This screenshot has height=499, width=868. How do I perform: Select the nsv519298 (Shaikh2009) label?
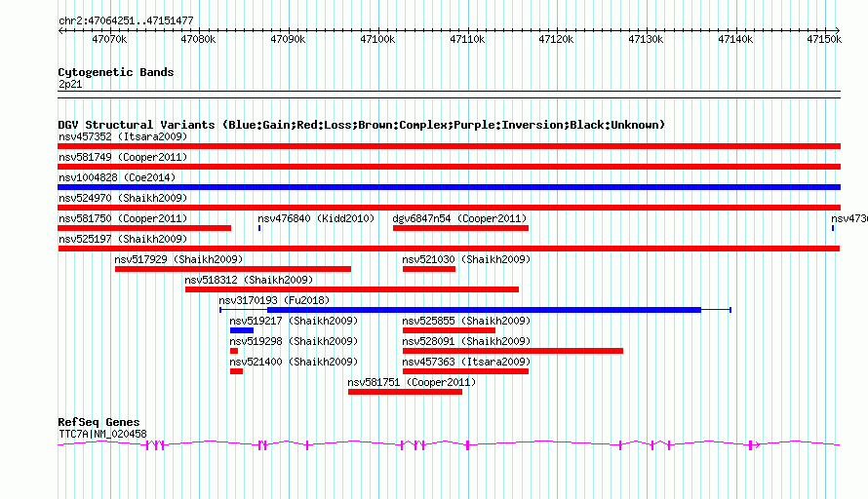click(294, 341)
